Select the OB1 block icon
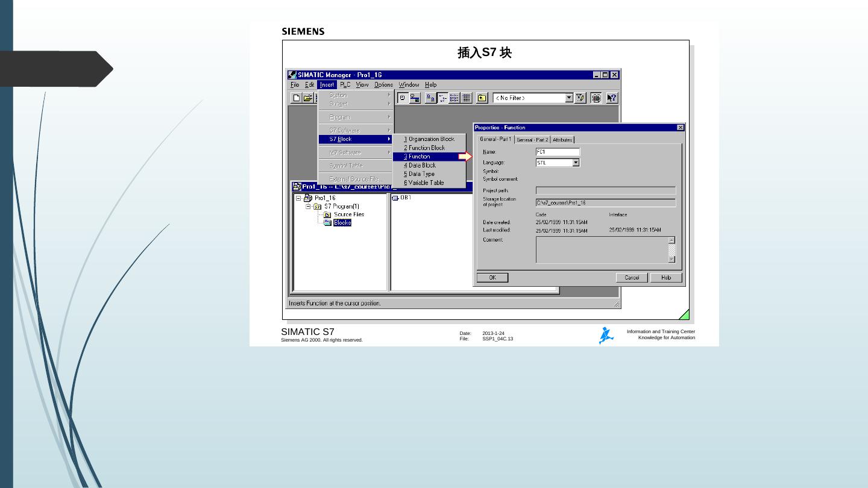868x488 pixels. 395,198
